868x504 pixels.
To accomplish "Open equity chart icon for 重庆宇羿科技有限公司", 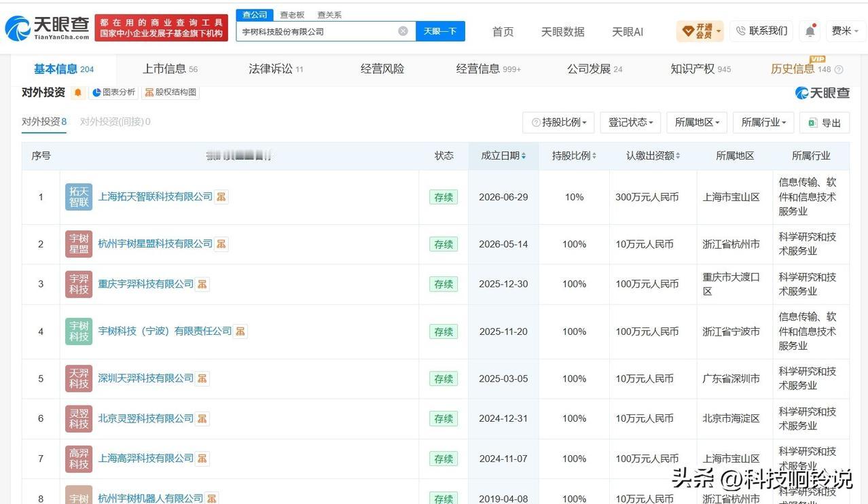I will [202, 284].
